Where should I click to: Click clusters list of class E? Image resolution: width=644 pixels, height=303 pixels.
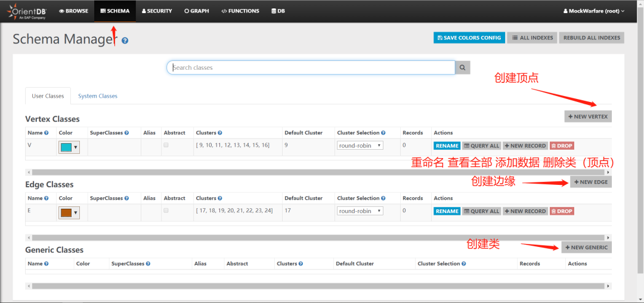coord(234,211)
